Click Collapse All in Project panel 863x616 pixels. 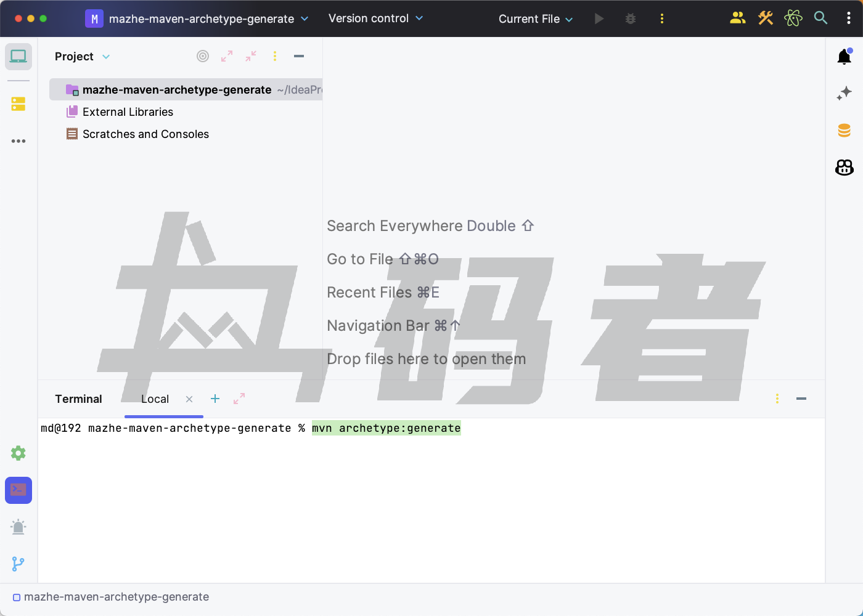click(x=251, y=56)
